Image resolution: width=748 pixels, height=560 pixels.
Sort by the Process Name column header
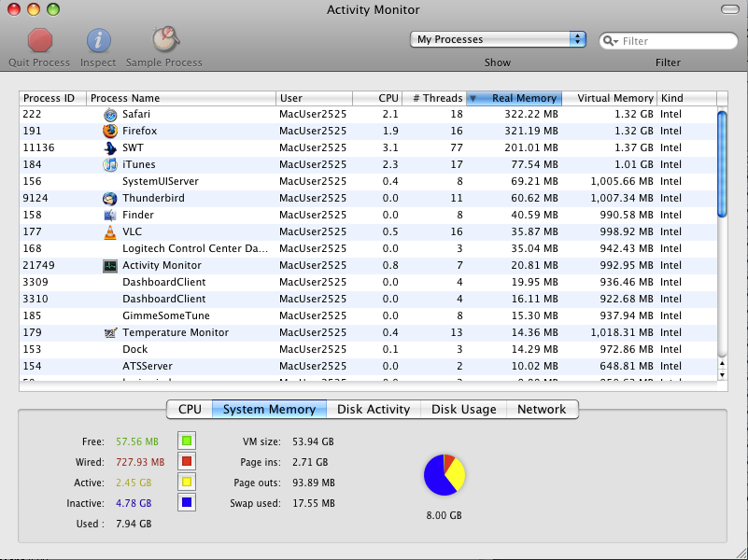[x=181, y=98]
